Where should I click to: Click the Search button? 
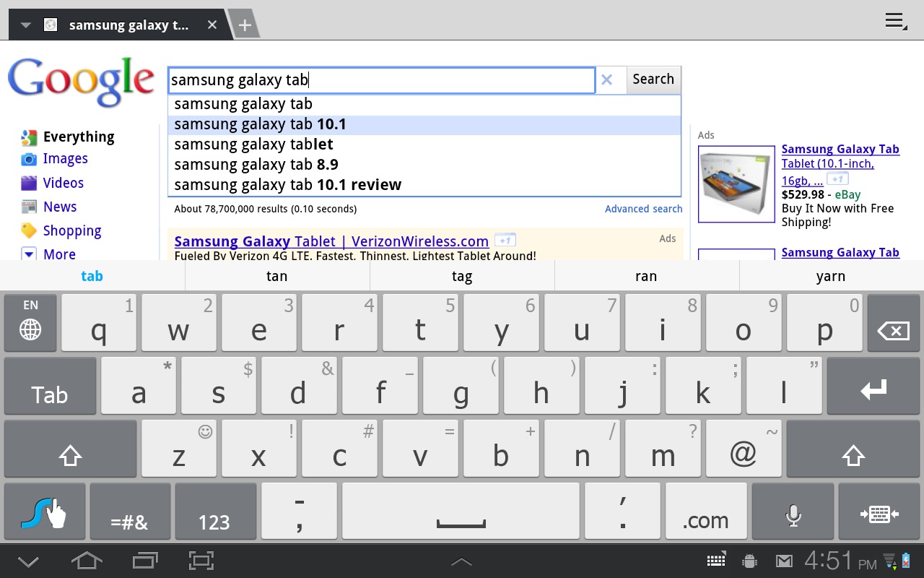653,79
